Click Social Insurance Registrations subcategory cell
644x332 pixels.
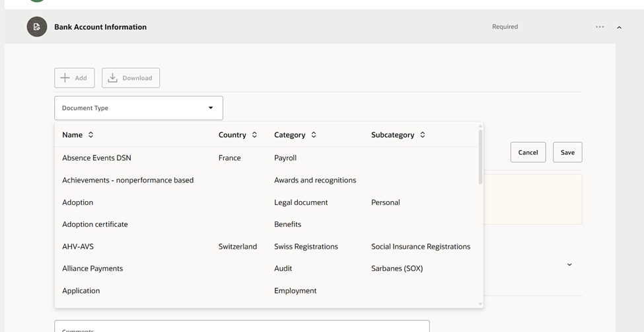(421, 247)
